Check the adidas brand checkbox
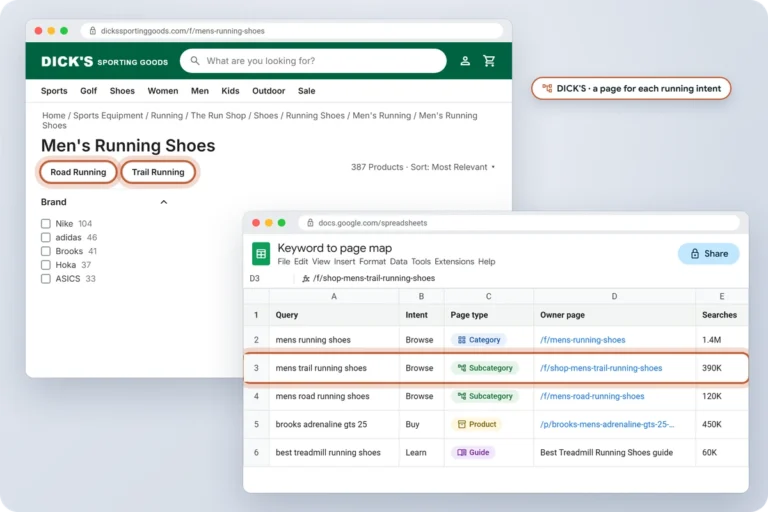The image size is (768, 512). coord(46,237)
